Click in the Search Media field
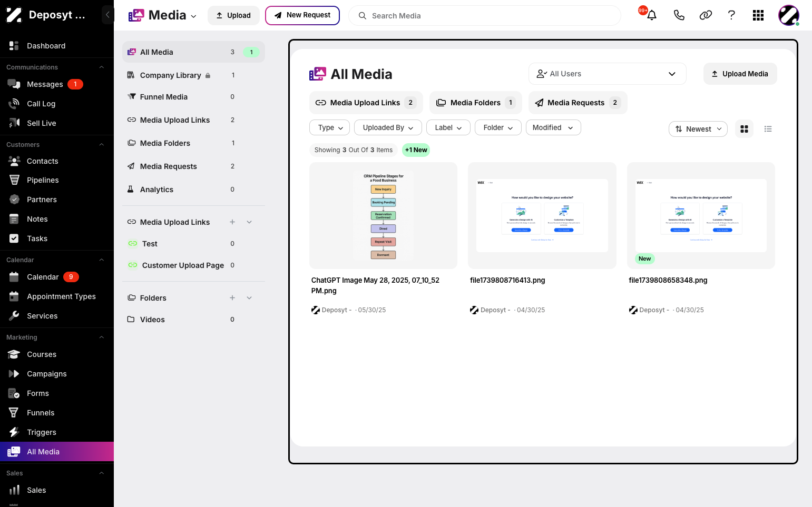 tap(485, 15)
